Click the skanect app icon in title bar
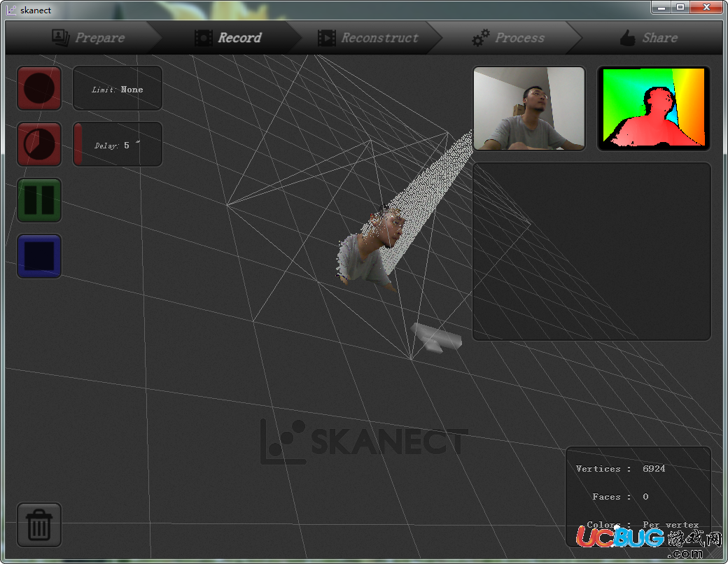Image resolution: width=728 pixels, height=564 pixels. click(x=11, y=10)
